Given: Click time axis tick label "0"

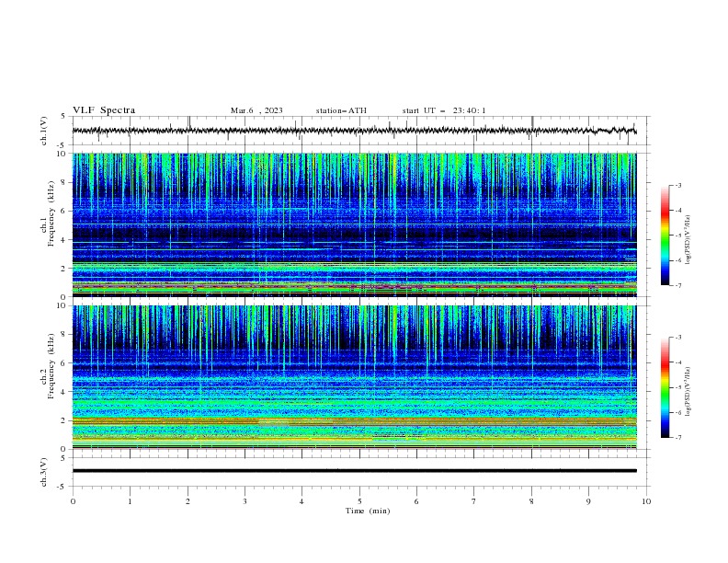Looking at the screenshot, I should click(73, 501).
